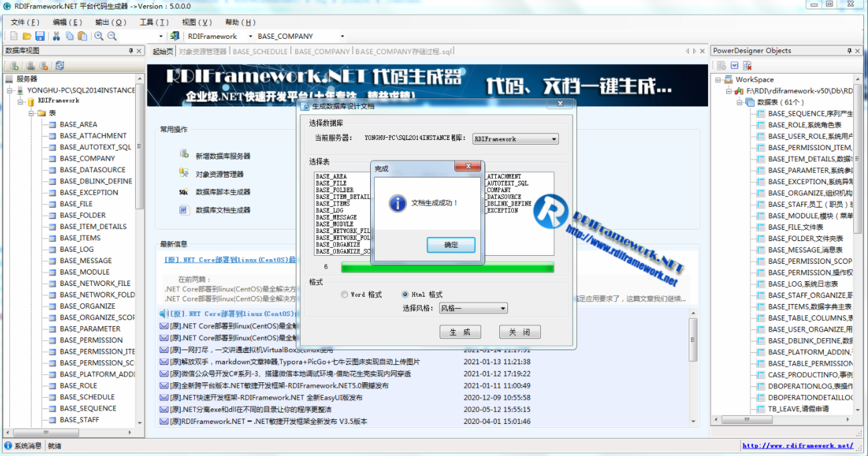
Task: Click the 关闭 button in dialog
Action: pyautogui.click(x=519, y=332)
